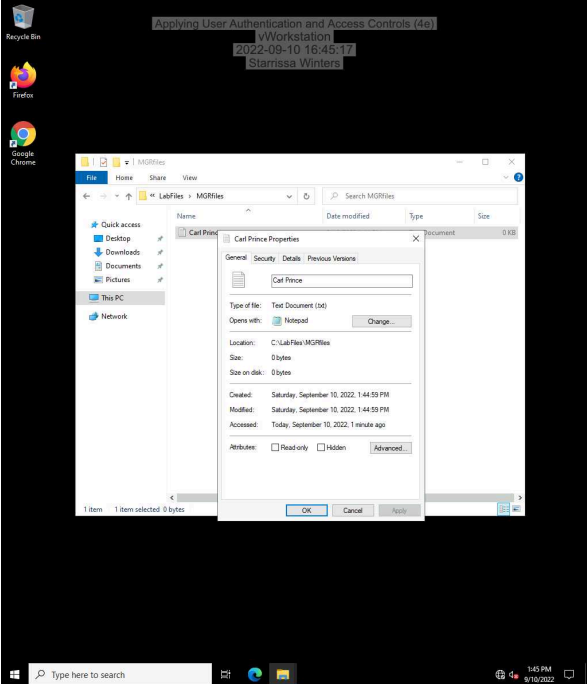Refresh the MGRfiles folder view
587x684 pixels.
[x=306, y=196]
